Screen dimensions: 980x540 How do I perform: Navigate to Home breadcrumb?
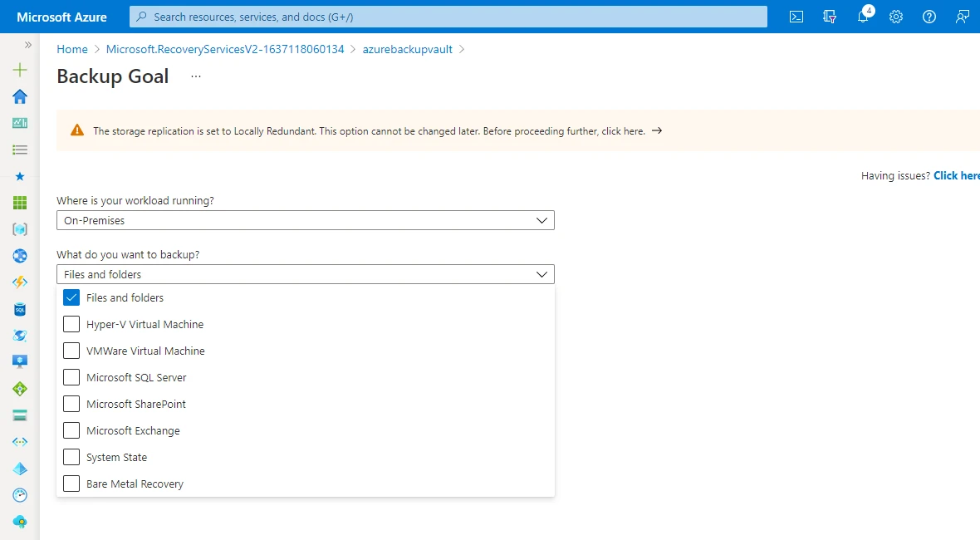71,49
